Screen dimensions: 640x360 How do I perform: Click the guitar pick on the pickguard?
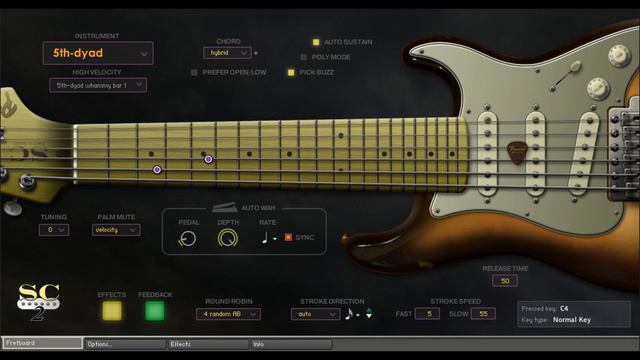pos(517,153)
